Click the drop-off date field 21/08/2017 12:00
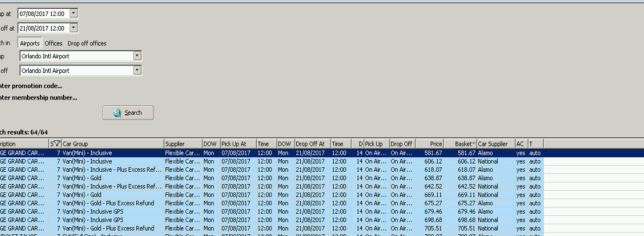The image size is (644, 236). click(43, 28)
